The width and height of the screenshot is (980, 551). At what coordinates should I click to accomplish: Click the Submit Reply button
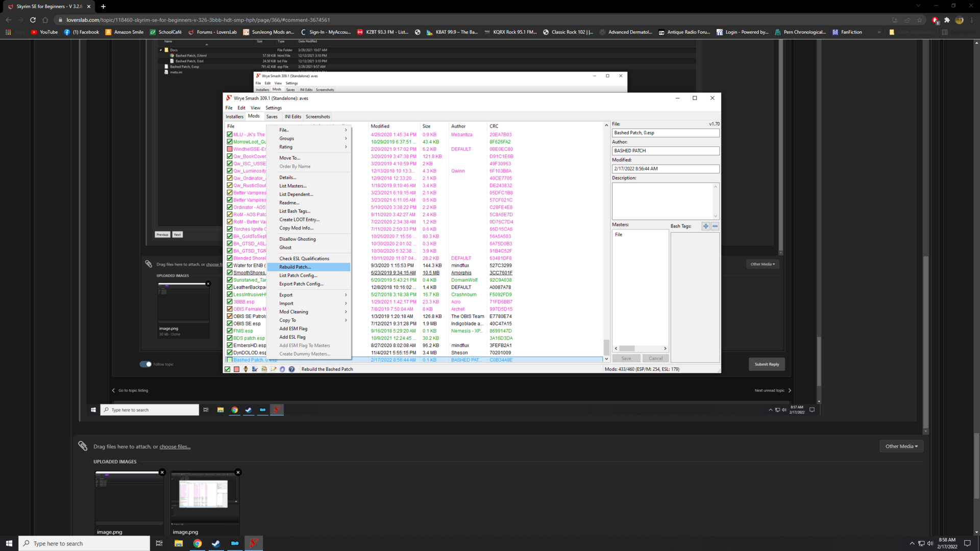767,364
